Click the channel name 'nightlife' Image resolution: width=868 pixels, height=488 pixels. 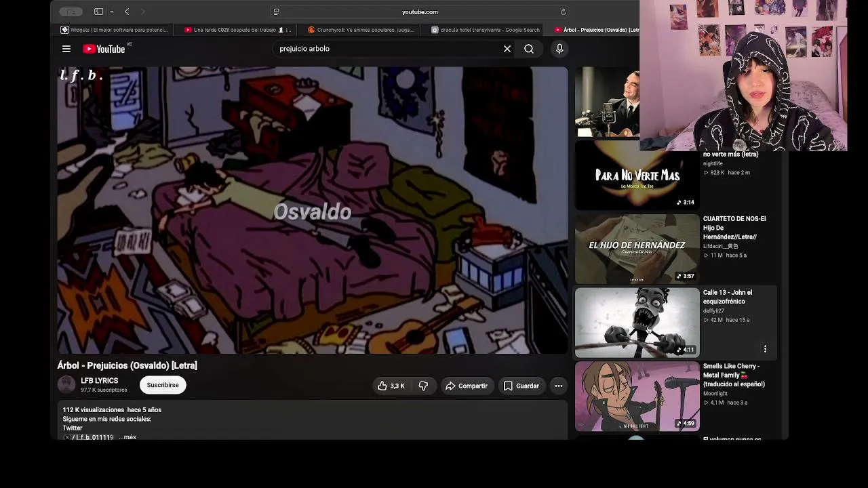point(713,163)
